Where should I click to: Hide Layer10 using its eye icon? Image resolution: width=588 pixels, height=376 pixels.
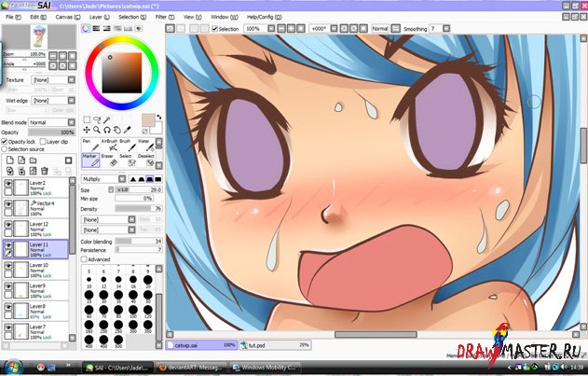(7, 265)
